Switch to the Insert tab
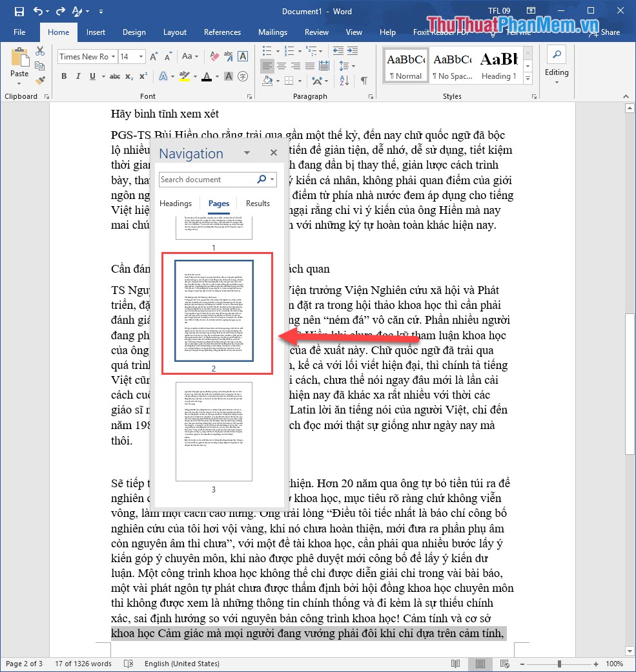This screenshot has height=672, width=636. coord(96,32)
